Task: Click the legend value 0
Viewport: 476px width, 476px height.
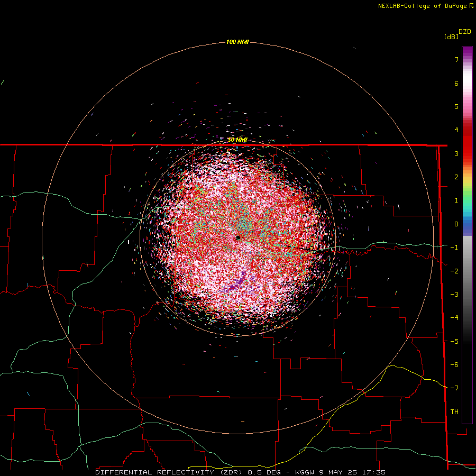Action: 456,224
